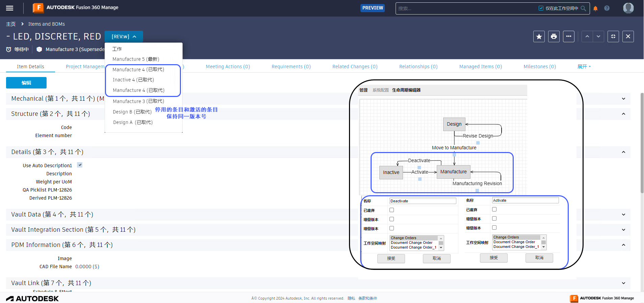Screen dimensions: 644x303
Task: Click the AUTODESK logo in the footer
Action: pyautogui.click(x=32, y=299)
